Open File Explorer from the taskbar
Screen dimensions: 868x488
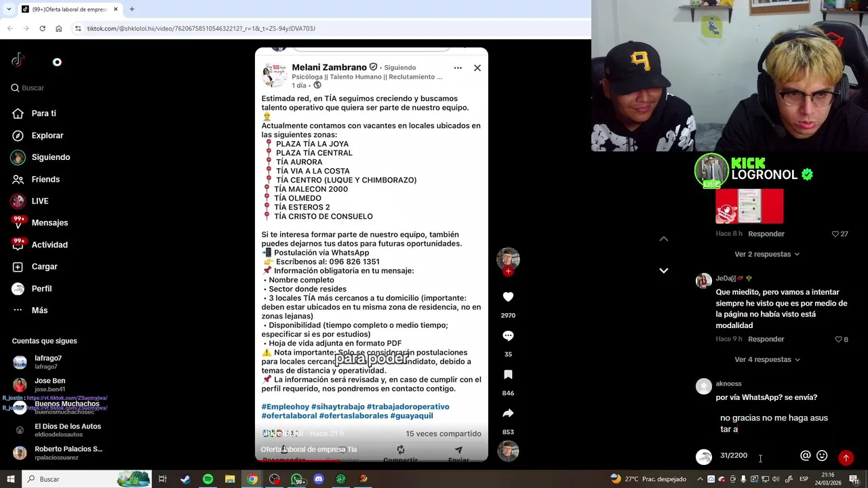tap(230, 479)
